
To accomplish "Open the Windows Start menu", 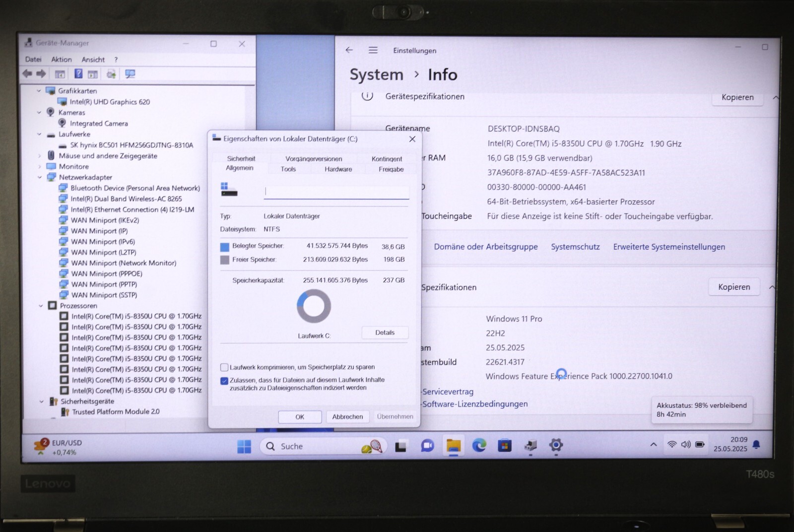I will tap(244, 447).
